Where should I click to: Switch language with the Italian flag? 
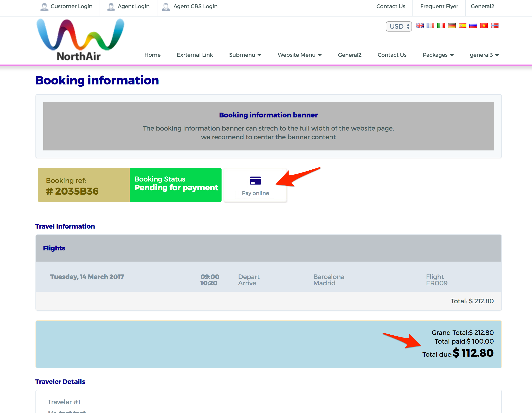click(x=441, y=25)
